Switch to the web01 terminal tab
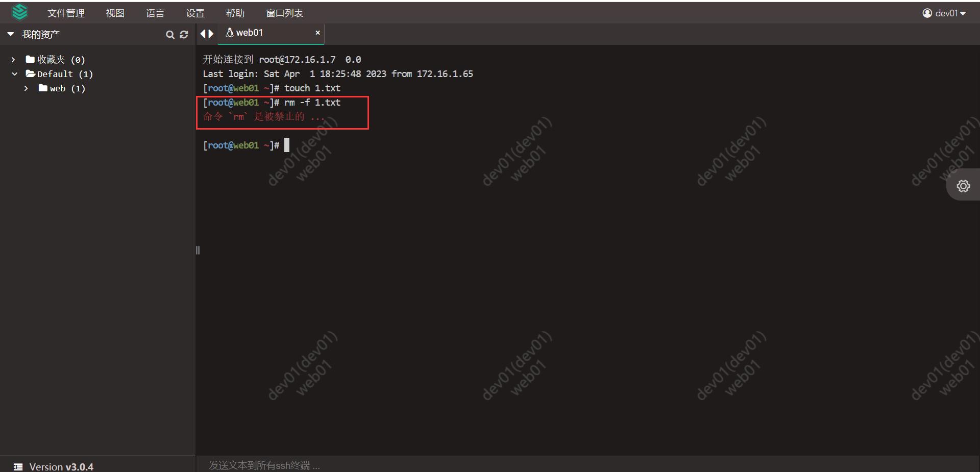This screenshot has width=980, height=472. click(271, 33)
